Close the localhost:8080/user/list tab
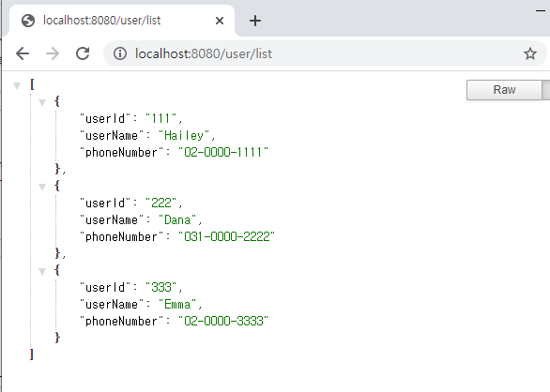The width and height of the screenshot is (550, 392). click(220, 21)
